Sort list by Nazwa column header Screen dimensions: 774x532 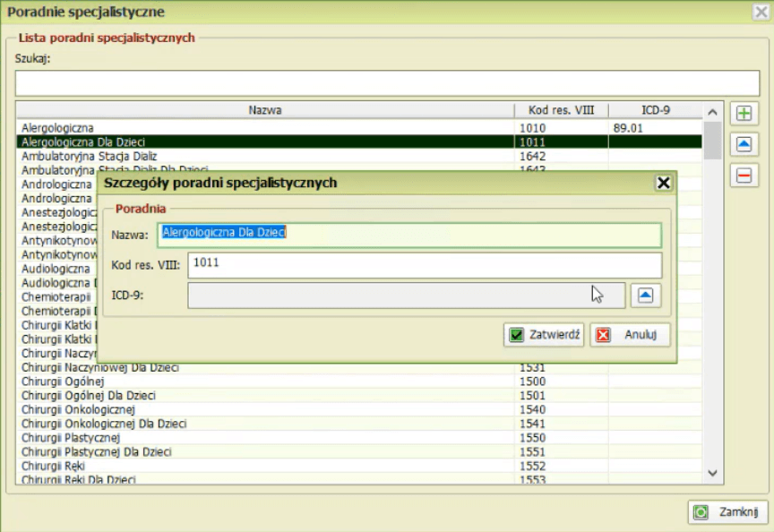coord(265,110)
